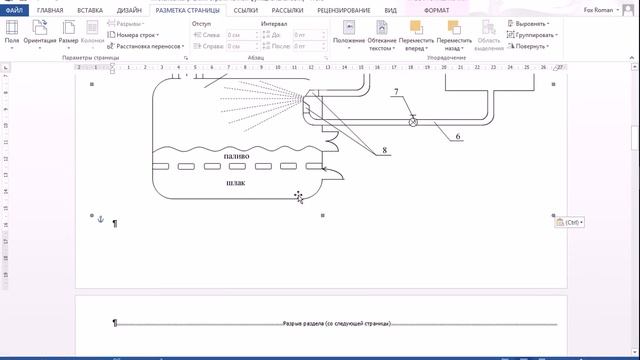The height and width of the screenshot is (360, 640).
Task: Open the Переместить назад dropdown arrow
Action: [x=462, y=49]
